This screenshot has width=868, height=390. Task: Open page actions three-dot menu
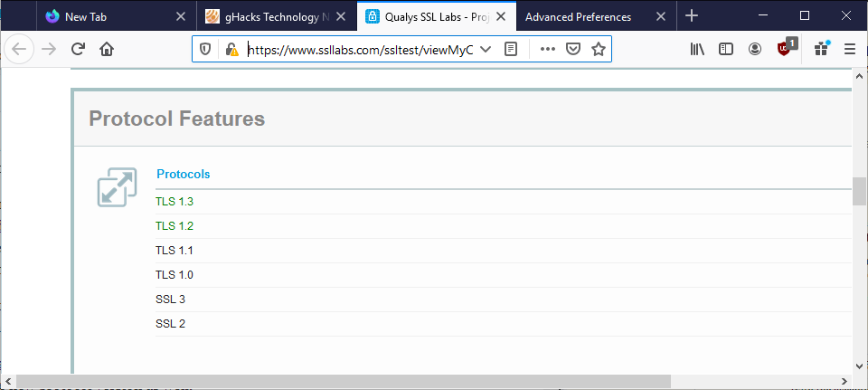click(x=548, y=49)
